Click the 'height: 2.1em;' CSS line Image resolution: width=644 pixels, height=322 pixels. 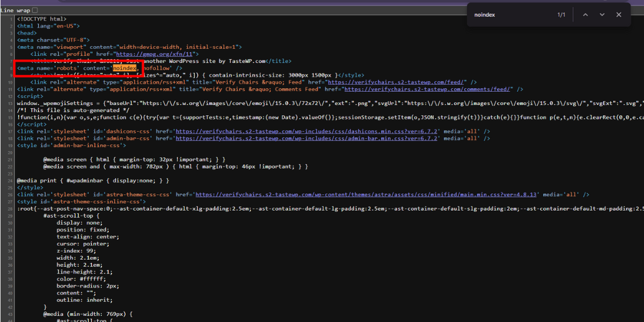(80, 265)
